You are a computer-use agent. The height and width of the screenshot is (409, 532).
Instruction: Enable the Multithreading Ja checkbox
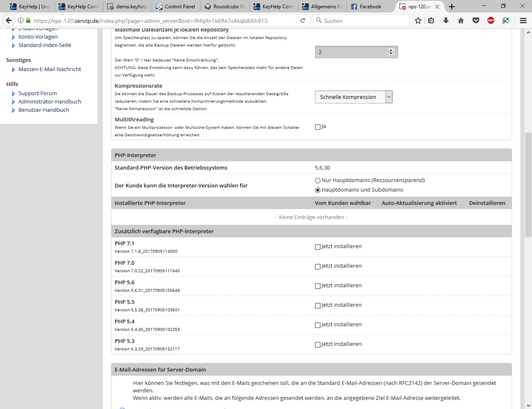pos(318,127)
